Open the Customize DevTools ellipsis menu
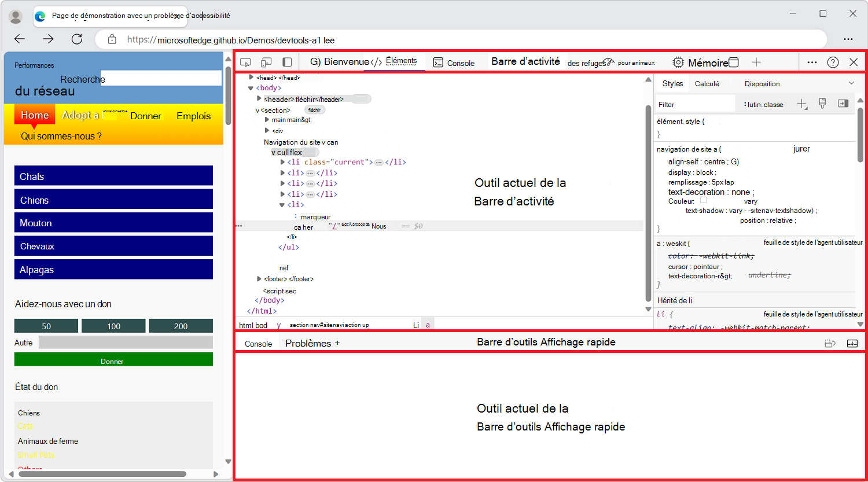Image resolution: width=868 pixels, height=482 pixels. click(812, 62)
